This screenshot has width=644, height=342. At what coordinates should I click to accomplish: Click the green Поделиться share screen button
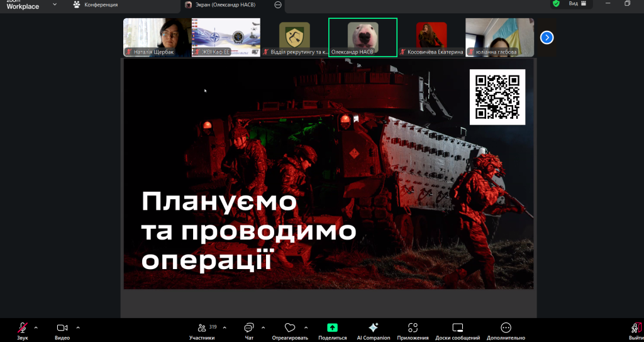point(332,328)
